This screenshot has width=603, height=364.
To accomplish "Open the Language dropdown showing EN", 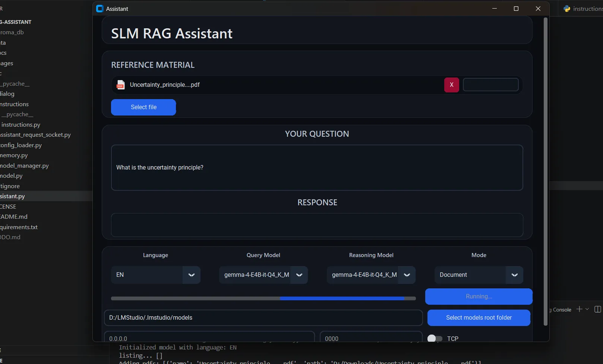I will [155, 275].
